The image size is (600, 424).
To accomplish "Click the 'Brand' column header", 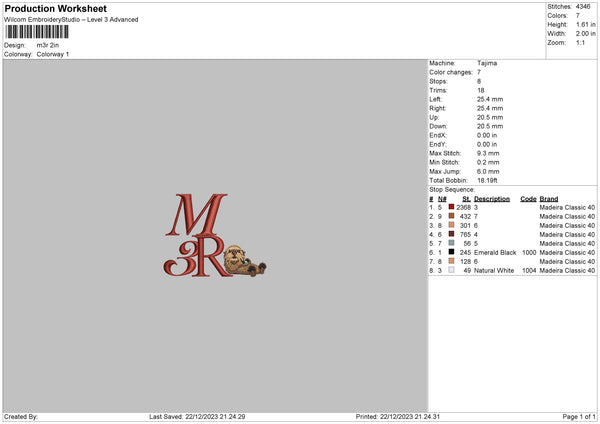I will [549, 199].
